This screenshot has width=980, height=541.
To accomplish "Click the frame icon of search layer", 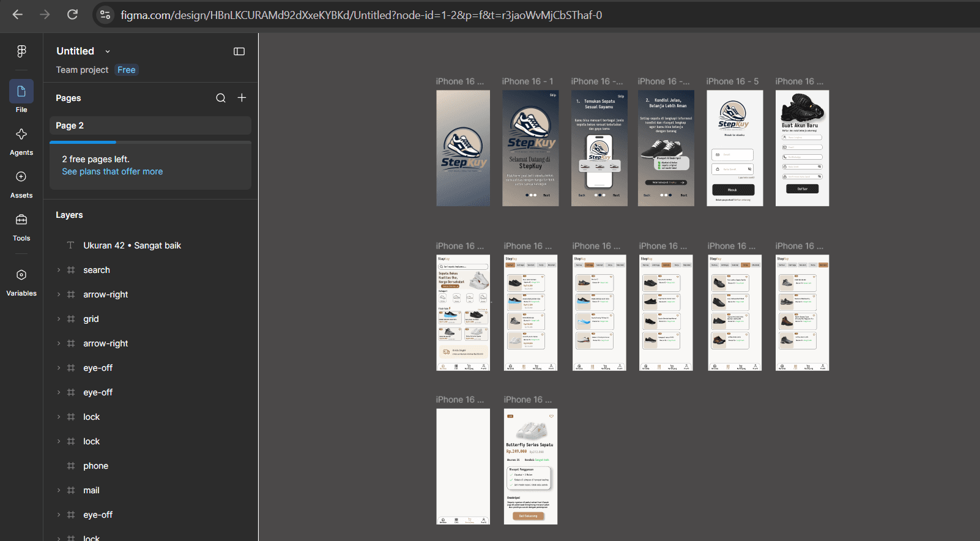I will (x=71, y=270).
